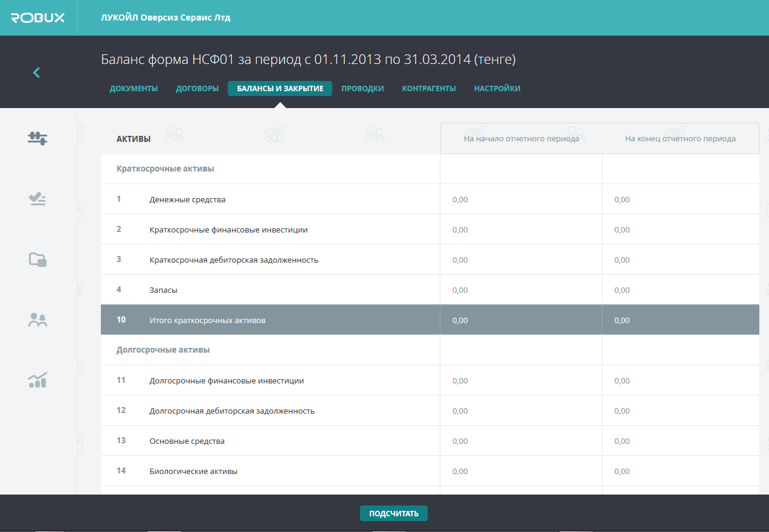Screen dimensions: 769x532
Task: Open the sliders settings sidebar icon
Action: point(37,138)
